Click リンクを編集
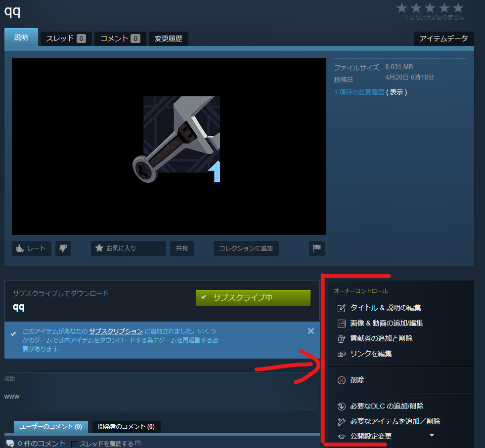The image size is (485, 448). click(x=371, y=354)
